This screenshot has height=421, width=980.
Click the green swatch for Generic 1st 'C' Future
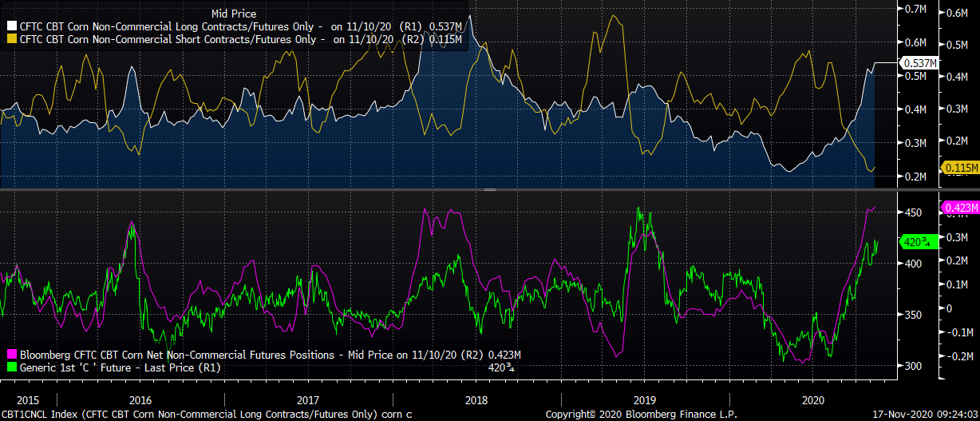(11, 368)
